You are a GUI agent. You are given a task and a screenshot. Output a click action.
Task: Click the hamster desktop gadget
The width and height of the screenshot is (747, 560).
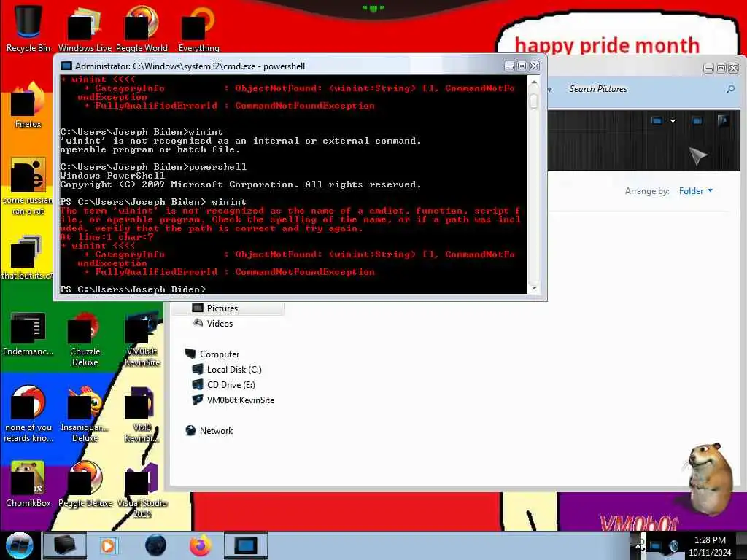(710, 478)
